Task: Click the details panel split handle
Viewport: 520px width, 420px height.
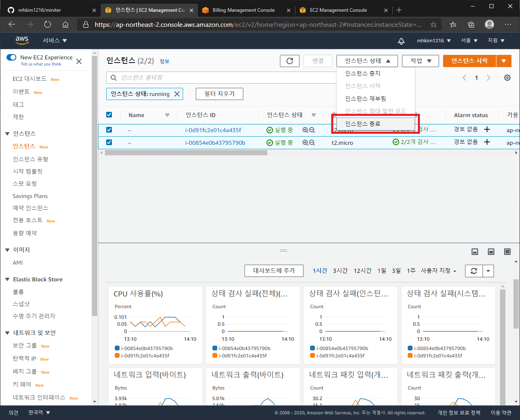Action: tap(284, 250)
